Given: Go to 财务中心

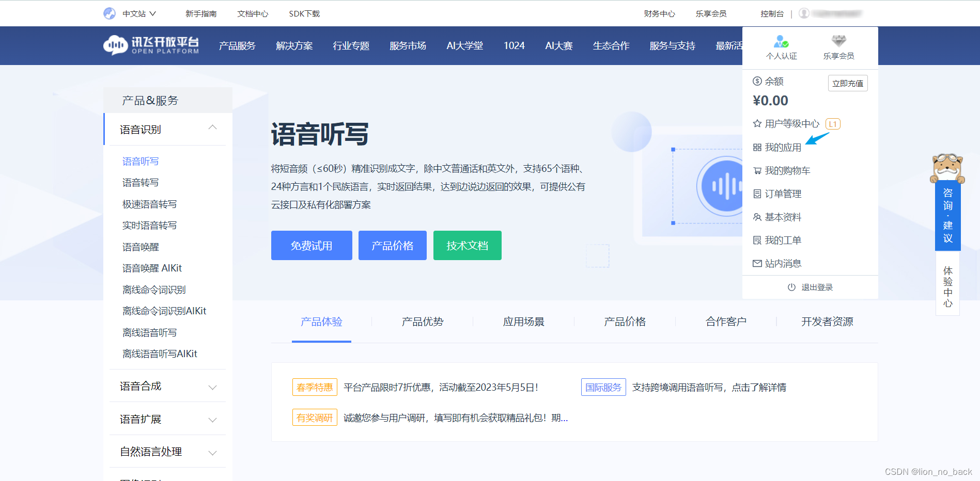Looking at the screenshot, I should (659, 14).
